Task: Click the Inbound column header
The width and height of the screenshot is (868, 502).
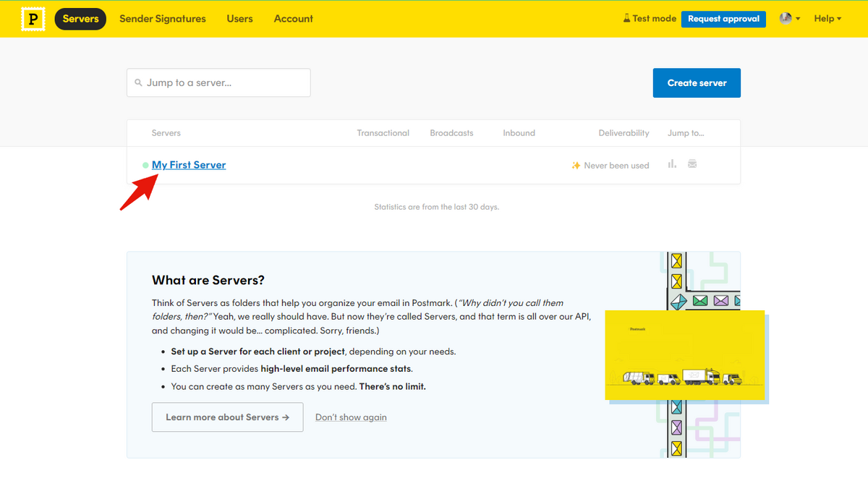Action: pos(519,133)
